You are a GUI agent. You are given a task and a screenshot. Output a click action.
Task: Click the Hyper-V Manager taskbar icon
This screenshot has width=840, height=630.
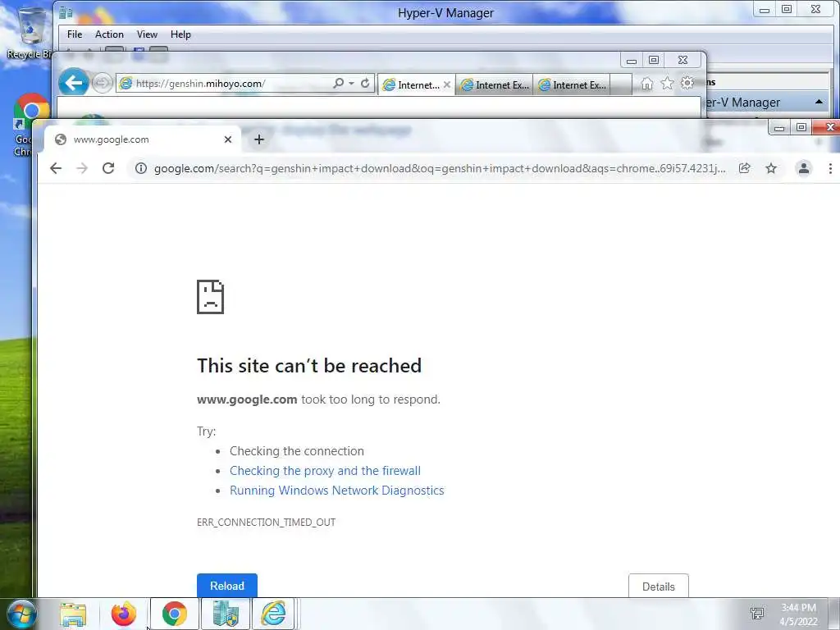click(x=226, y=614)
